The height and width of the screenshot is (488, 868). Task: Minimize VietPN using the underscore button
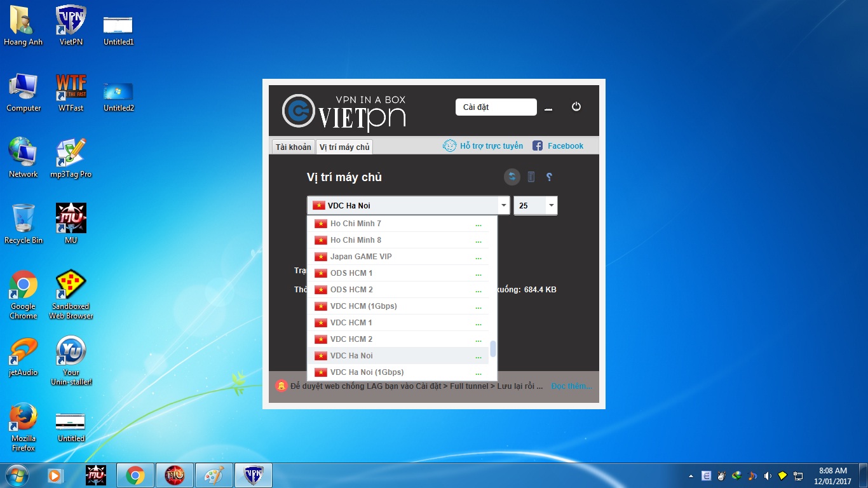coord(548,108)
